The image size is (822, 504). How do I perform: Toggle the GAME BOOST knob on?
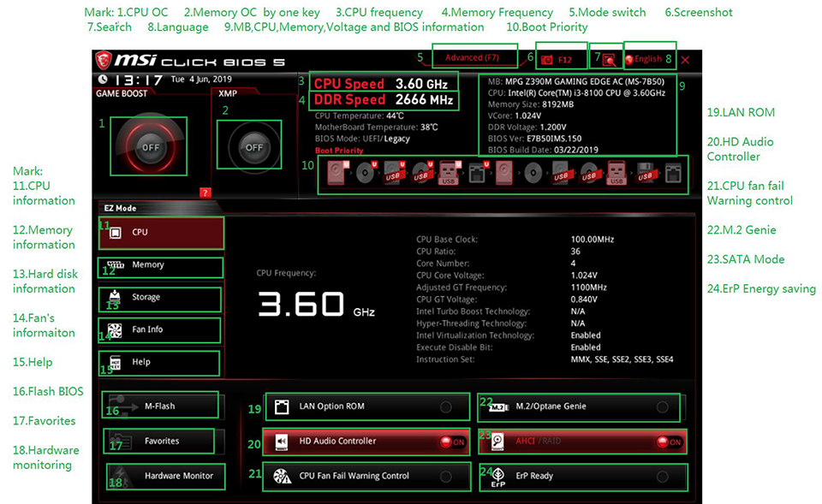pyautogui.click(x=151, y=147)
